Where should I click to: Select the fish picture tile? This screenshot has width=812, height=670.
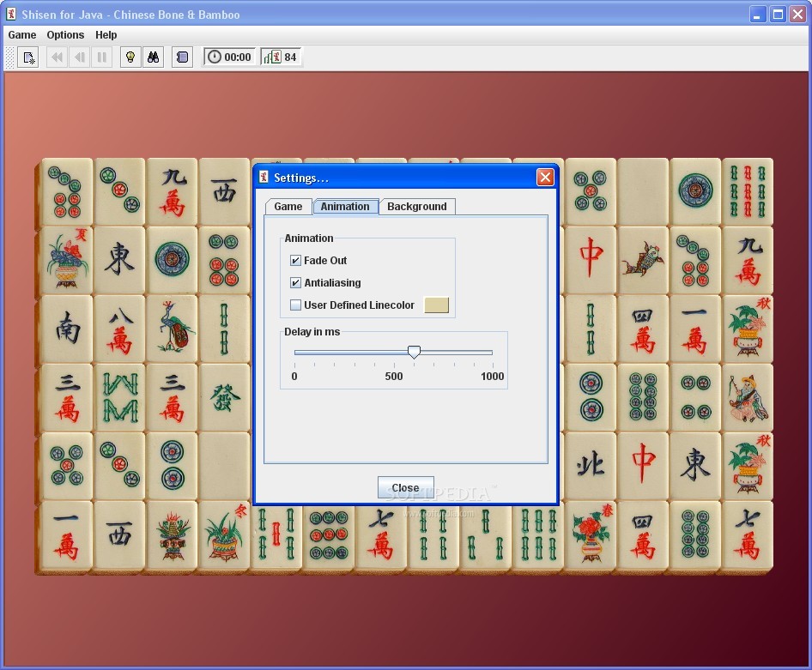(643, 260)
